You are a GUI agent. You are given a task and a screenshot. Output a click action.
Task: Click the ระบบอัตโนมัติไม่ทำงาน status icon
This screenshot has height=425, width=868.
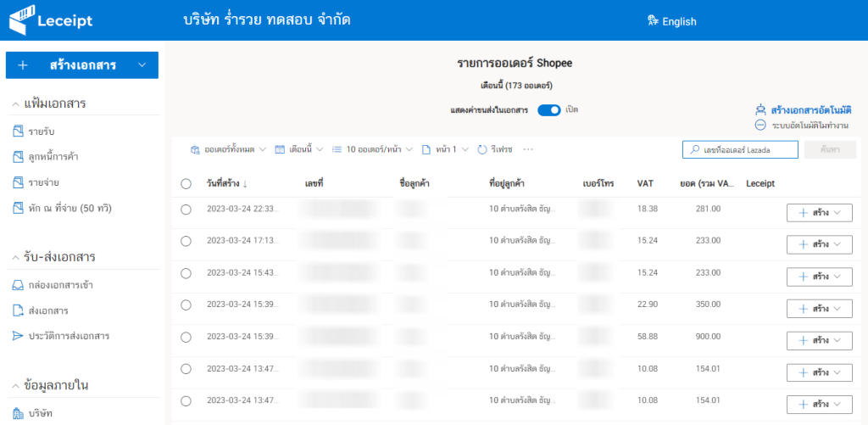(x=760, y=126)
